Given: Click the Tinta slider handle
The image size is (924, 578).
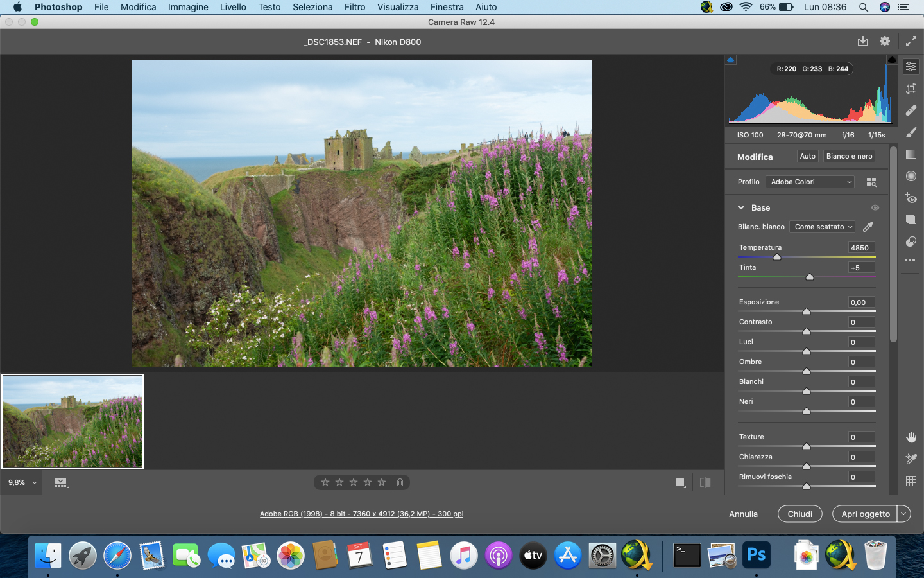Looking at the screenshot, I should (x=810, y=277).
